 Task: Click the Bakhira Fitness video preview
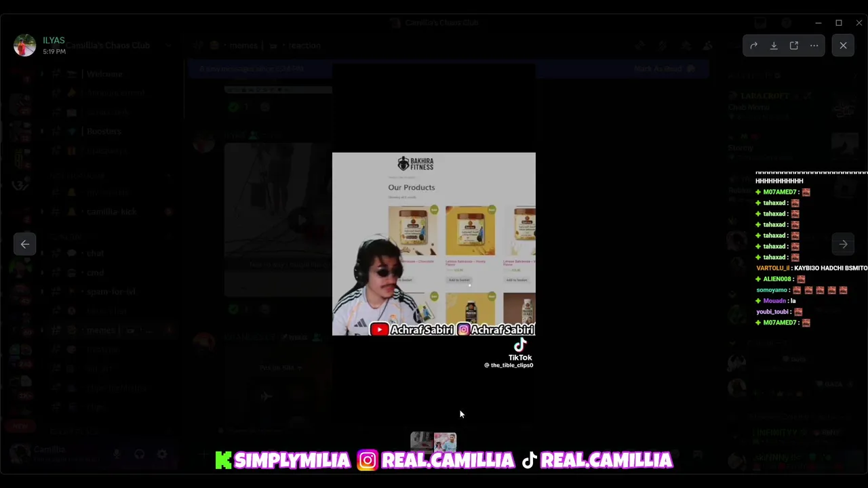(434, 244)
